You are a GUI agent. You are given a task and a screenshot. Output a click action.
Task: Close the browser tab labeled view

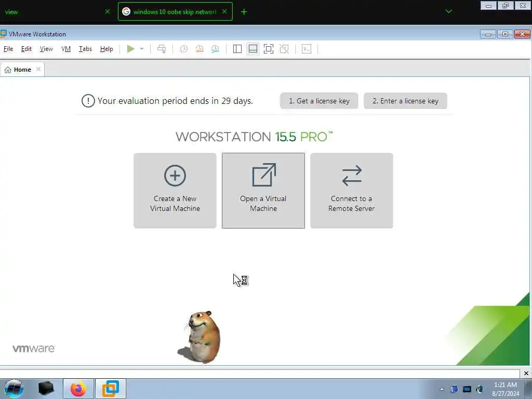click(x=108, y=11)
